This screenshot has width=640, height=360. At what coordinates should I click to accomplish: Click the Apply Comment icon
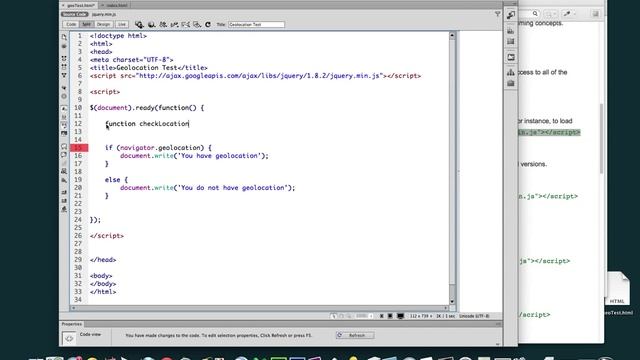[x=64, y=146]
